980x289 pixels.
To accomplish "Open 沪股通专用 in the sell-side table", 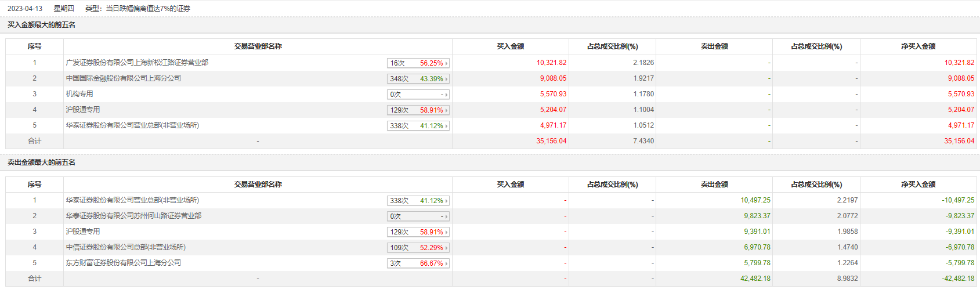I will pyautogui.click(x=83, y=232).
